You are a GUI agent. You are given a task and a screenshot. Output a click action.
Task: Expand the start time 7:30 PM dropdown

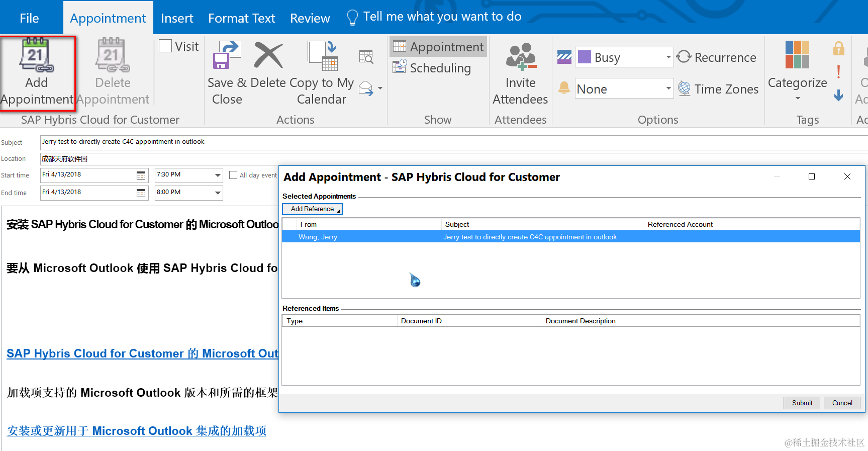pyautogui.click(x=218, y=175)
